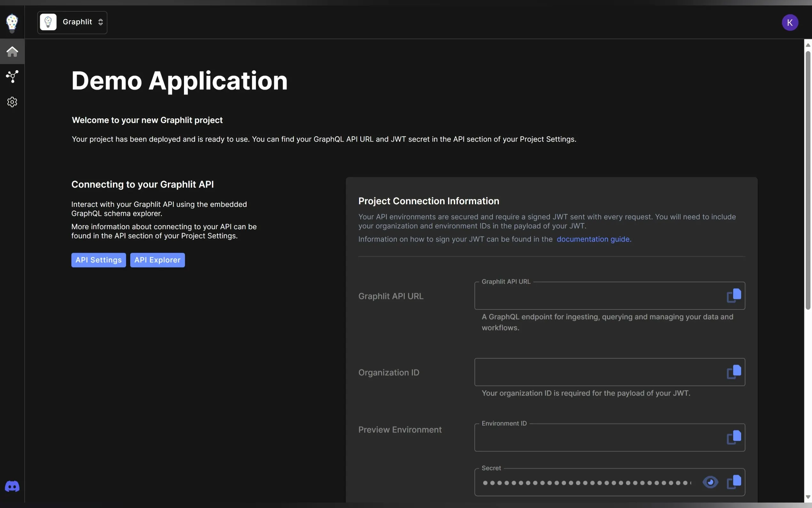This screenshot has height=508, width=812.
Task: Click the vertical scrollbar thumb
Action: 808,180
